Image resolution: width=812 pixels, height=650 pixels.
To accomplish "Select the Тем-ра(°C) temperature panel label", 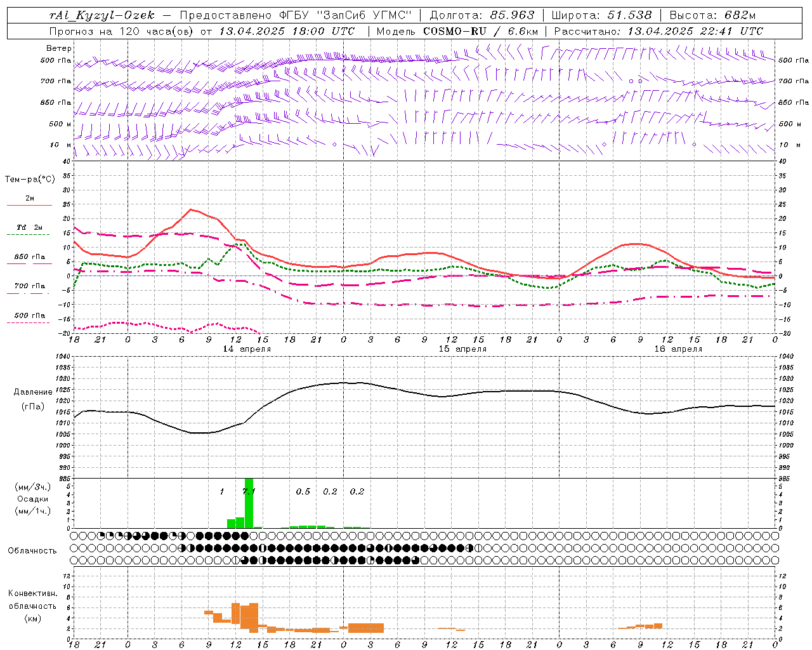I will pos(30,180).
